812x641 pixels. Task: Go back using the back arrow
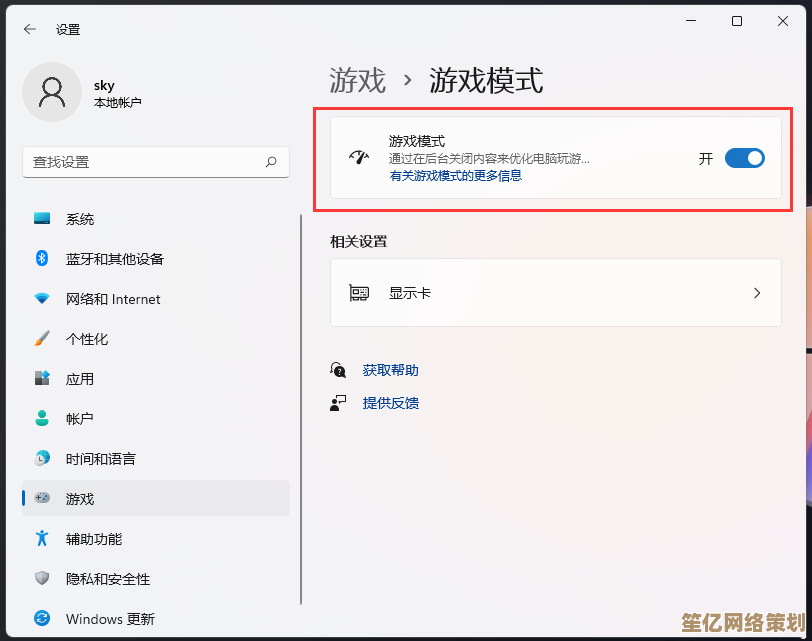point(30,29)
